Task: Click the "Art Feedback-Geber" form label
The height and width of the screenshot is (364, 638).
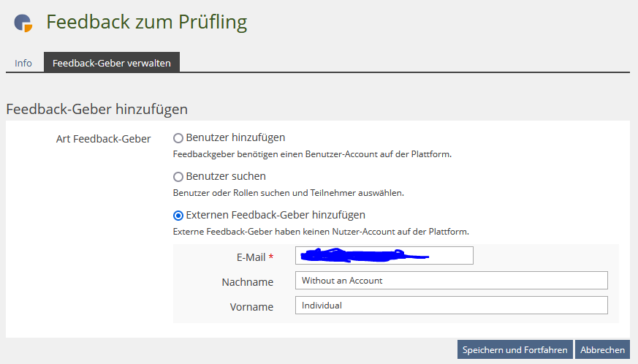Action: [x=103, y=138]
